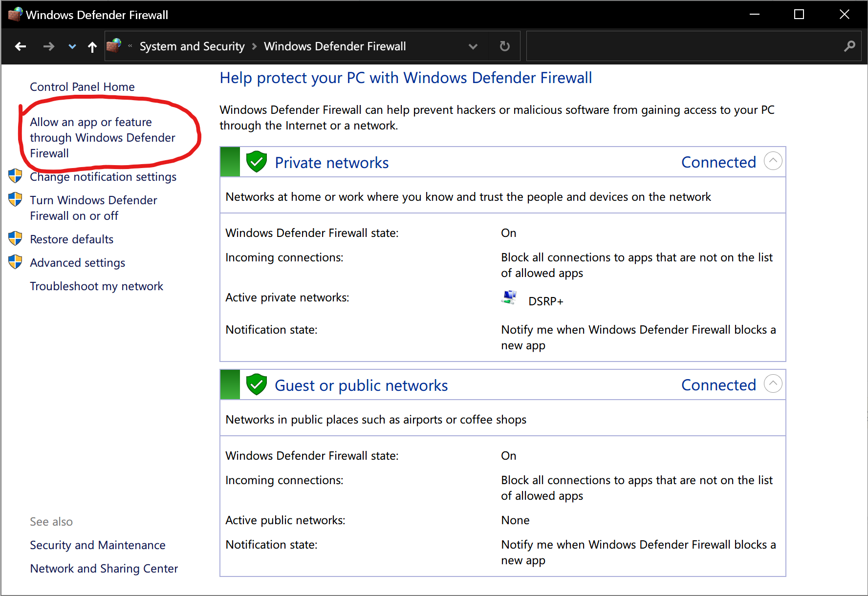Image resolution: width=868 pixels, height=596 pixels.
Task: Click the green shield beside Guest or public networks
Action: pos(256,384)
